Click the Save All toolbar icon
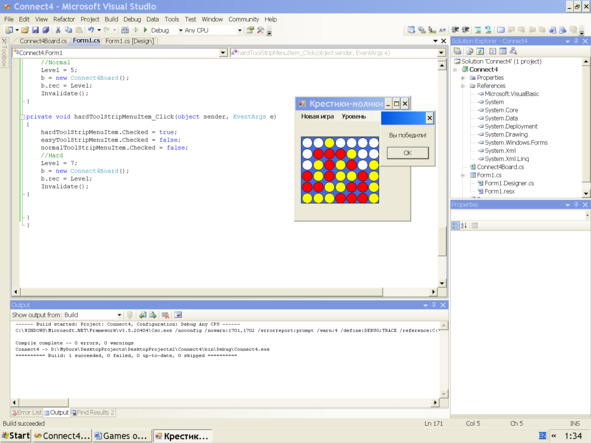Screen dimensions: 591x443 (x=46, y=30)
